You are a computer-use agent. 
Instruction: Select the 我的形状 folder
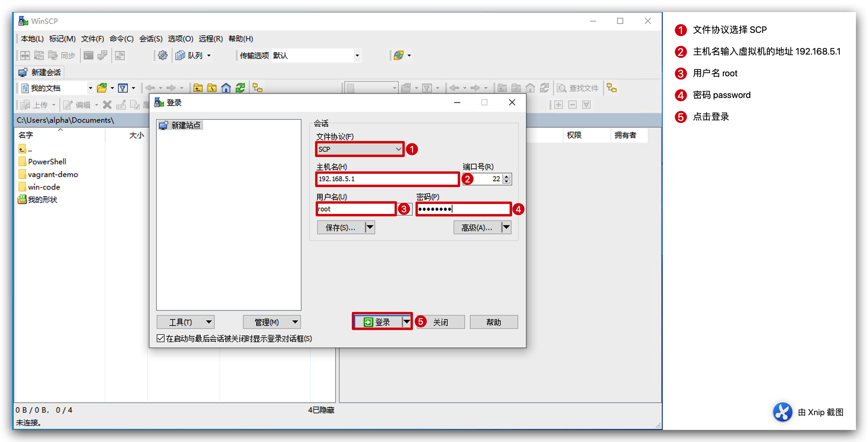(37, 199)
